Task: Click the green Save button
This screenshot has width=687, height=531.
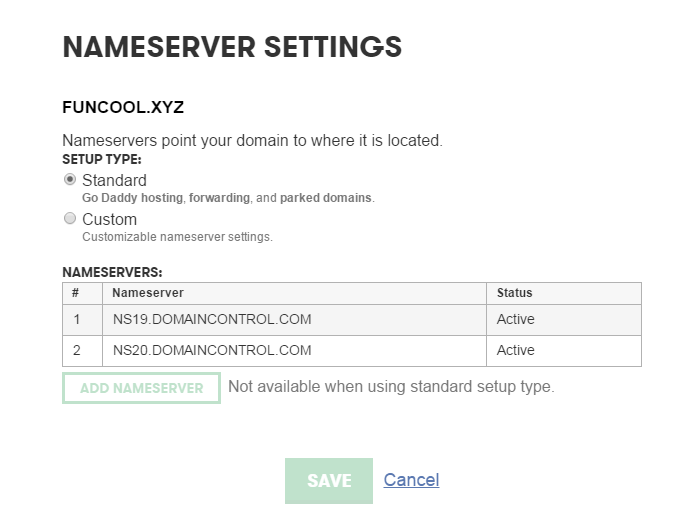Action: 329,481
